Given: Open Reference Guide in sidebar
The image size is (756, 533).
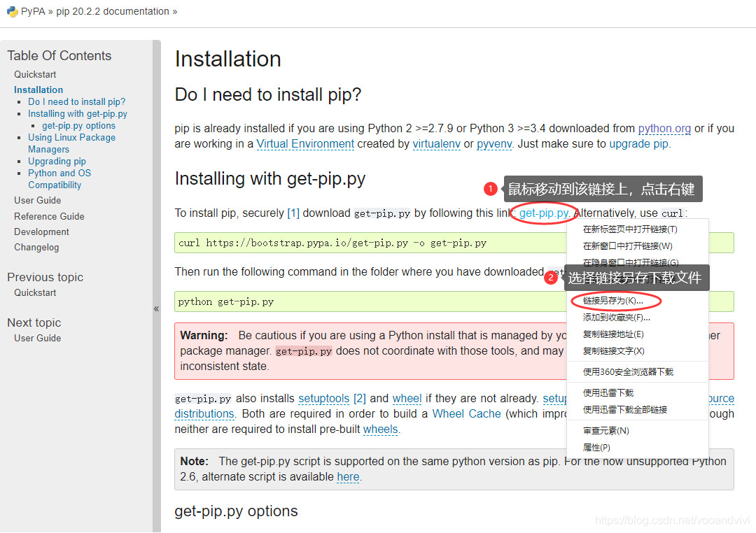Looking at the screenshot, I should 49,216.
